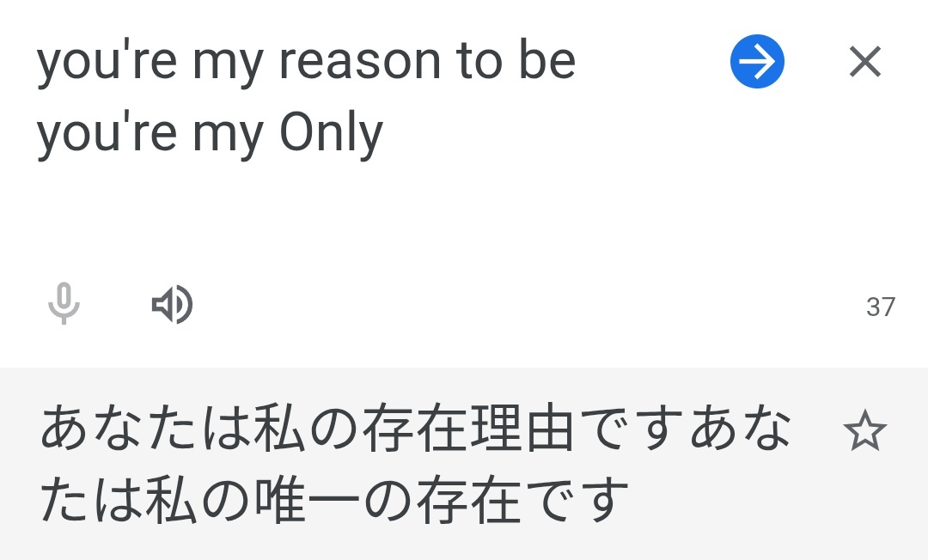Start voice input with the microphone
The width and height of the screenshot is (928, 560).
64,304
